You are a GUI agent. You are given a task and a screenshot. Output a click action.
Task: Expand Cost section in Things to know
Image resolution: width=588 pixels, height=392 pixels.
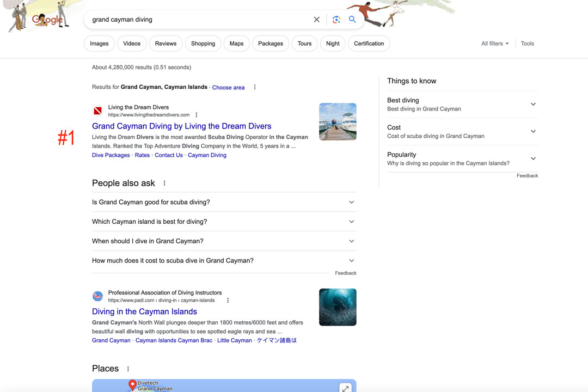click(x=462, y=131)
